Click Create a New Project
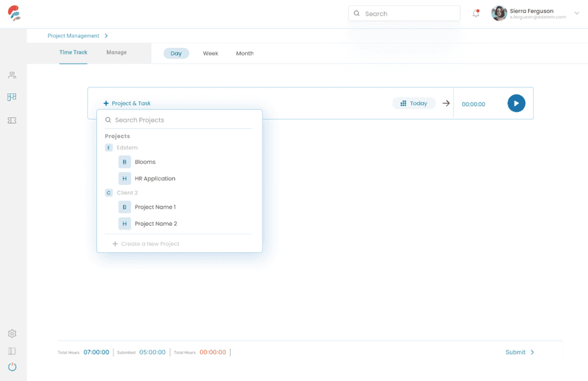The height and width of the screenshot is (381, 588). (x=149, y=243)
